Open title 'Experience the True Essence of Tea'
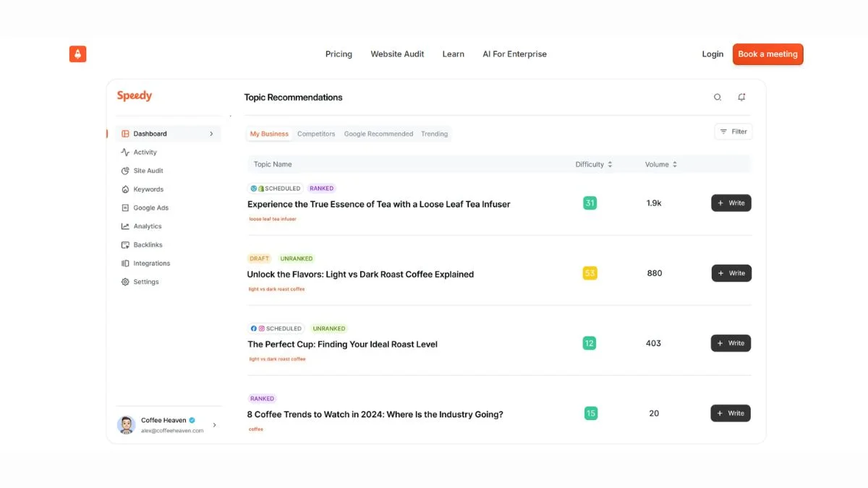Viewport: 868px width, 488px height. [378, 205]
